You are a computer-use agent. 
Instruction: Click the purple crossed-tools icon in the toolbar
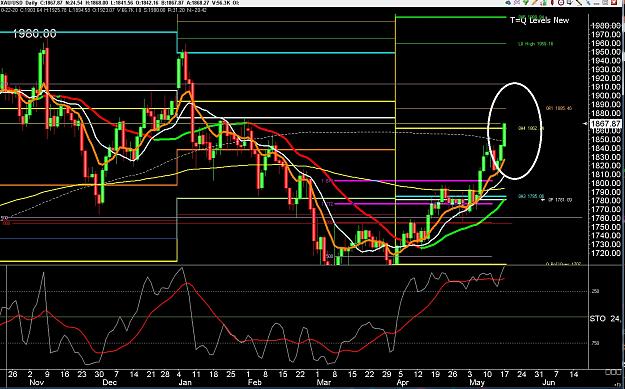(517, 3)
